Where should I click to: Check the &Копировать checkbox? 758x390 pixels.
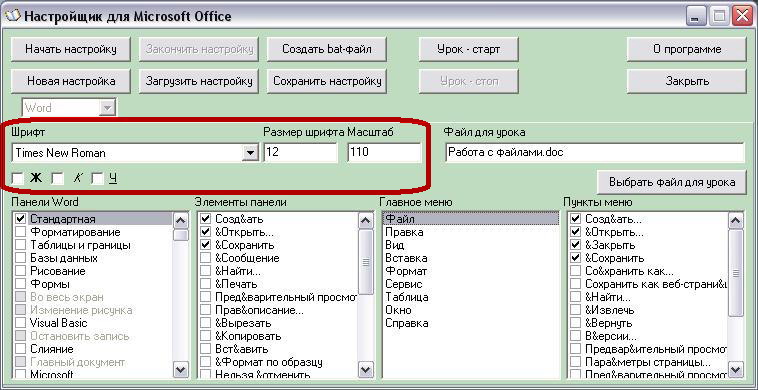[205, 336]
